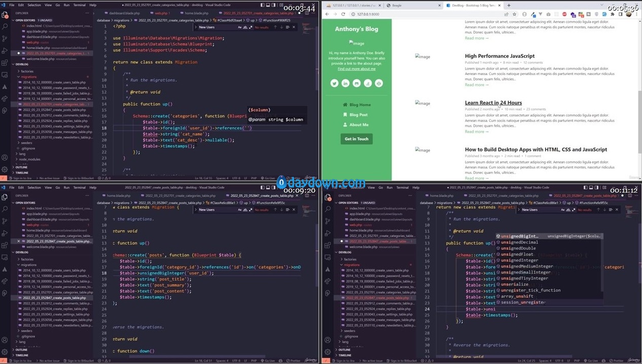Open Run and Debug in bottom-right VS Code window
The image size is (642, 364).
pyautogui.click(x=327, y=233)
